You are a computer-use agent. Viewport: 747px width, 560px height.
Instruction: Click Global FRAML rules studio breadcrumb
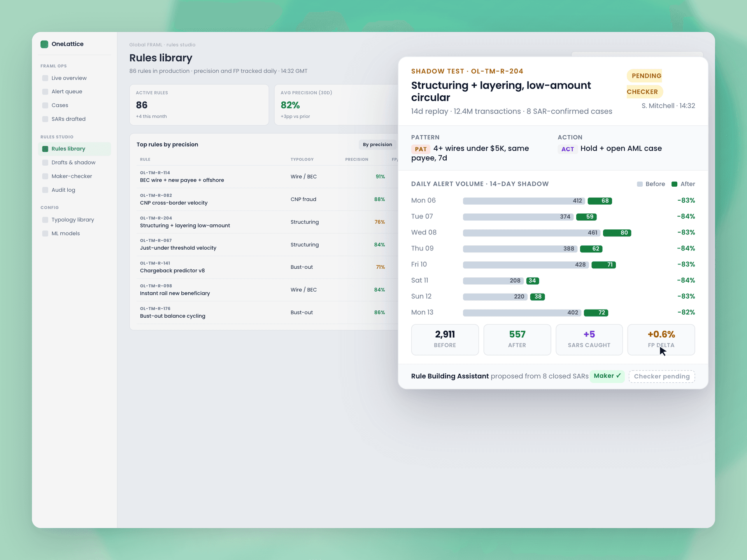[162, 45]
